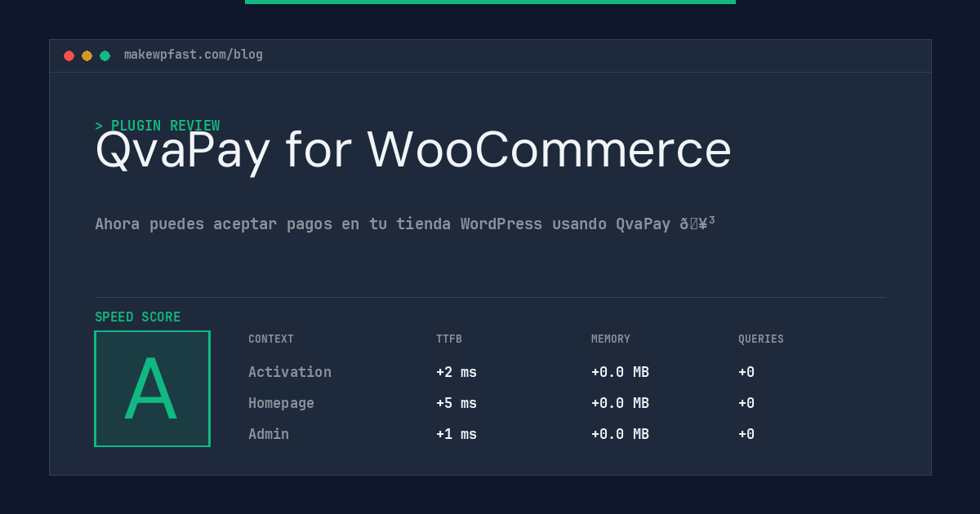980x514 pixels.
Task: Click the 'Ahora puedes aceptar pagos' description
Action: 405,224
